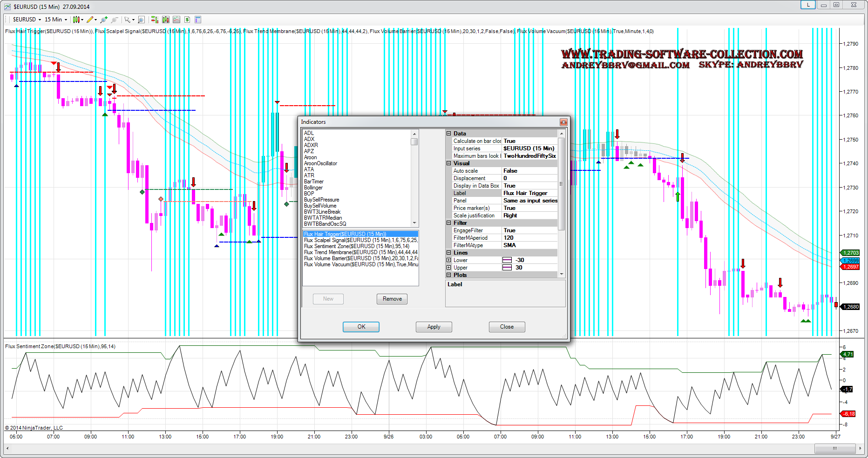
Task: Expand the Upper line properties
Action: pyautogui.click(x=449, y=268)
